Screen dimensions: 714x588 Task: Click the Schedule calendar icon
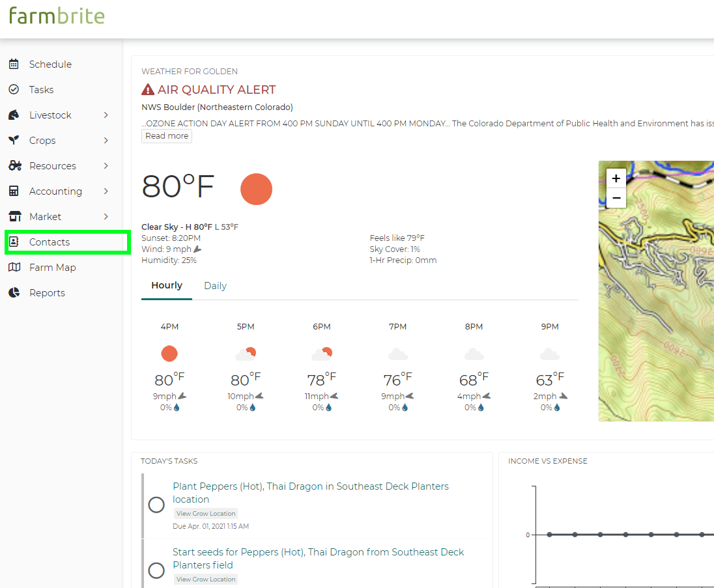tap(14, 64)
